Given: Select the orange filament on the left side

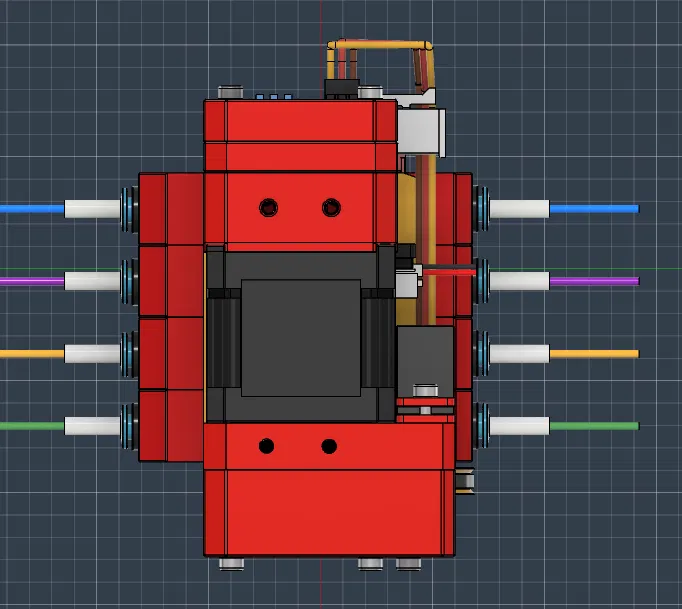Looking at the screenshot, I should coord(32,354).
